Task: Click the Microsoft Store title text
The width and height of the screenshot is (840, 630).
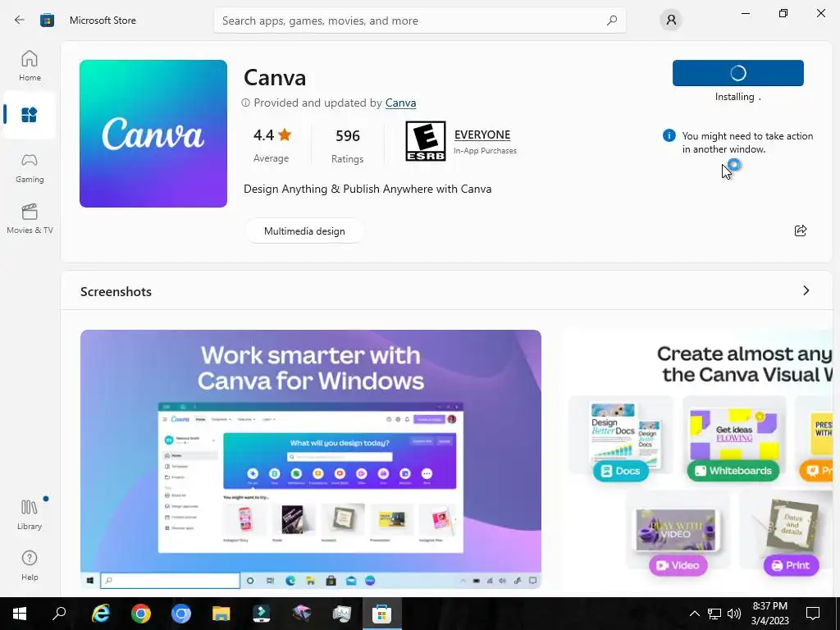Action: coord(103,21)
